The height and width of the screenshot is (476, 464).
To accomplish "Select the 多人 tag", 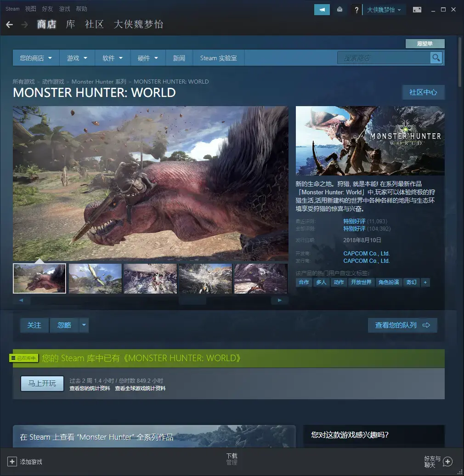I will tap(321, 282).
